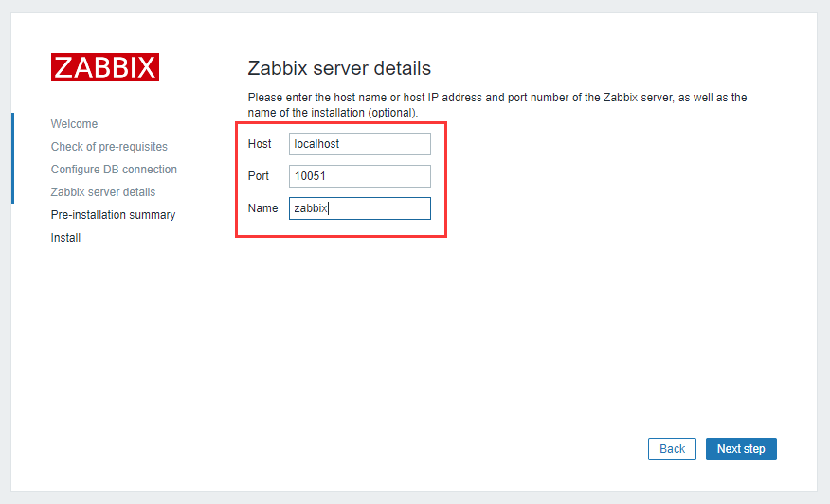The height and width of the screenshot is (504, 830).
Task: Click the instruction paragraph about host name
Action: click(x=497, y=105)
